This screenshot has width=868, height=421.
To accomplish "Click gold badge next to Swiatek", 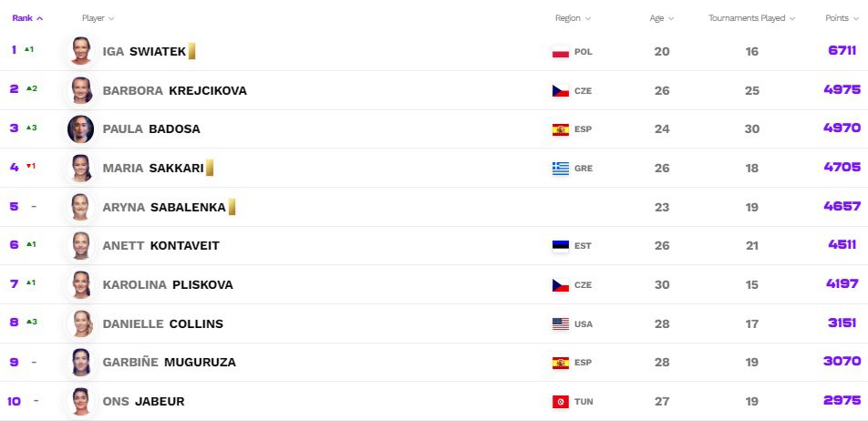I will click(x=192, y=51).
